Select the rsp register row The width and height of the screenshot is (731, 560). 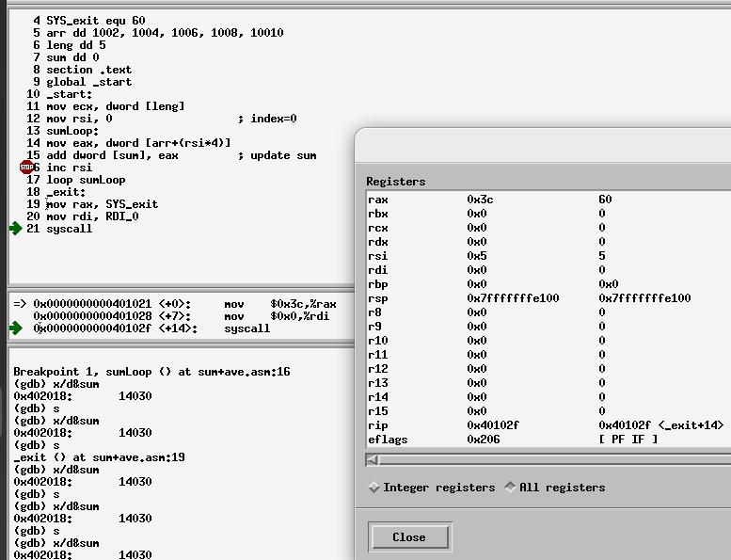coord(549,298)
